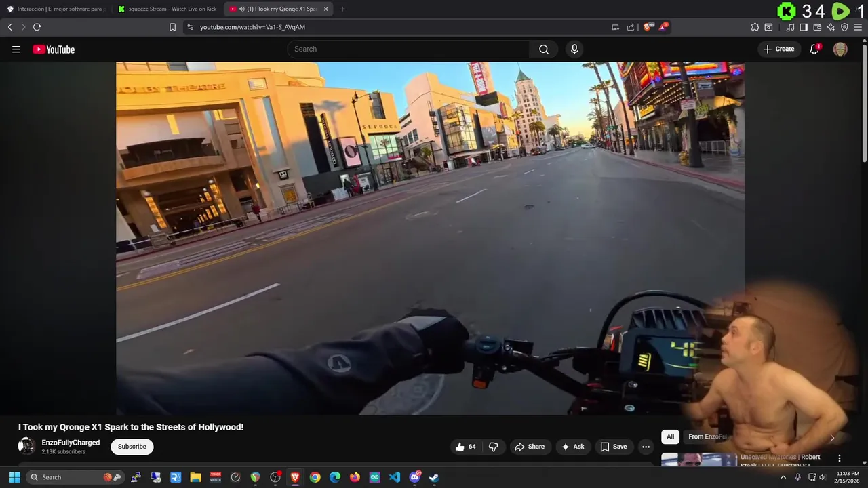Image resolution: width=868 pixels, height=488 pixels.
Task: Close the Qronge X1 Spark YouTube tab
Action: 326,9
